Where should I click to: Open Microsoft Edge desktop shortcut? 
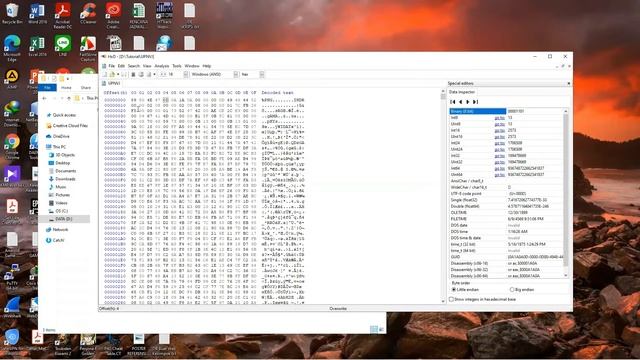(12, 49)
